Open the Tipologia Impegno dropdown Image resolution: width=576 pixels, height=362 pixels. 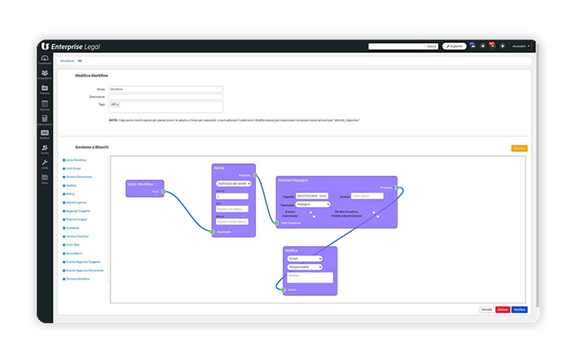(313, 204)
